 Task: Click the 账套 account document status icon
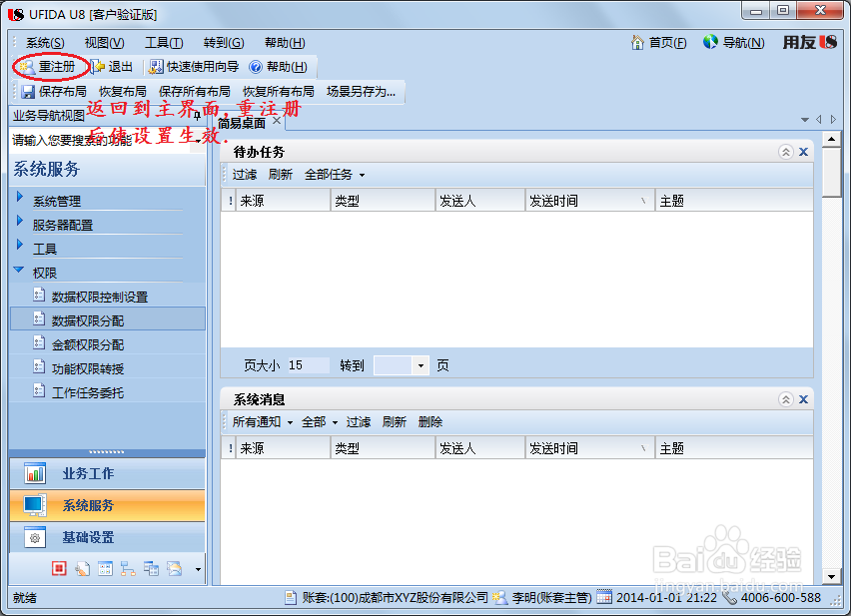pyautogui.click(x=291, y=598)
